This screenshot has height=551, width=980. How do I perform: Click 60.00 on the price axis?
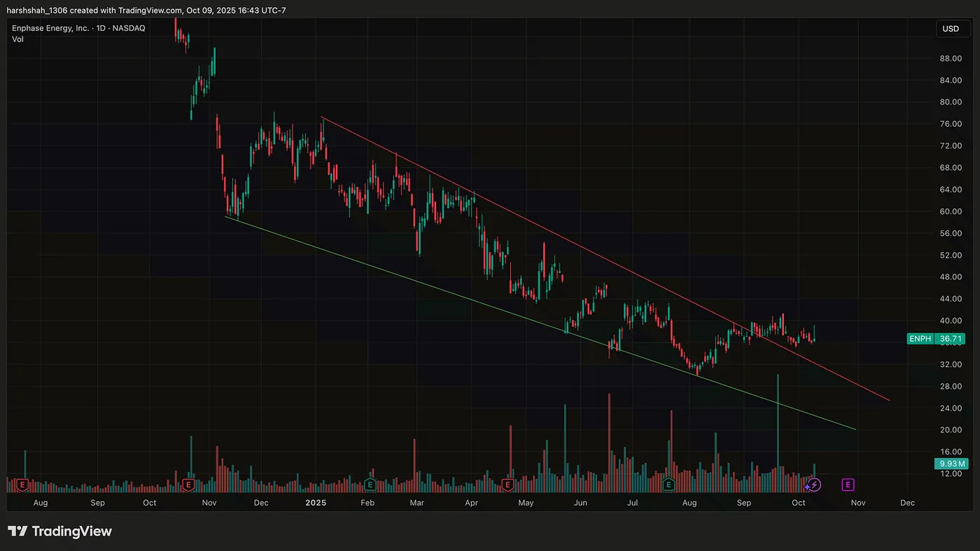(951, 211)
